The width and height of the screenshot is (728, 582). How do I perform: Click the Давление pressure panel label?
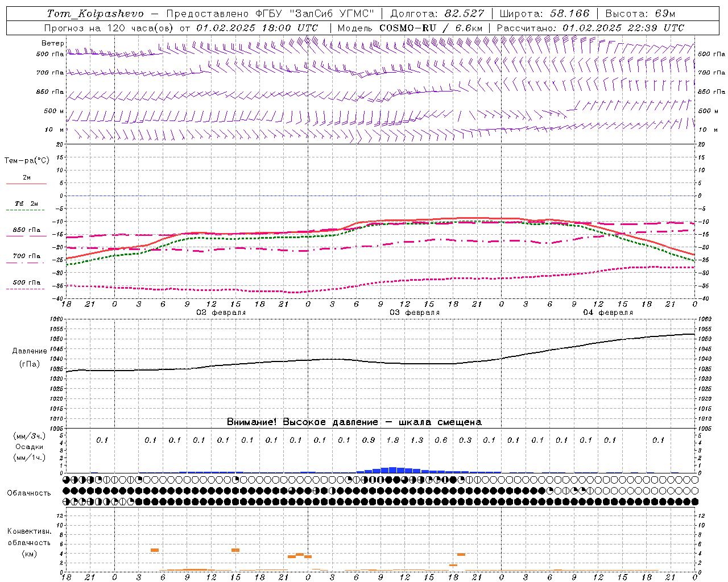pos(30,351)
